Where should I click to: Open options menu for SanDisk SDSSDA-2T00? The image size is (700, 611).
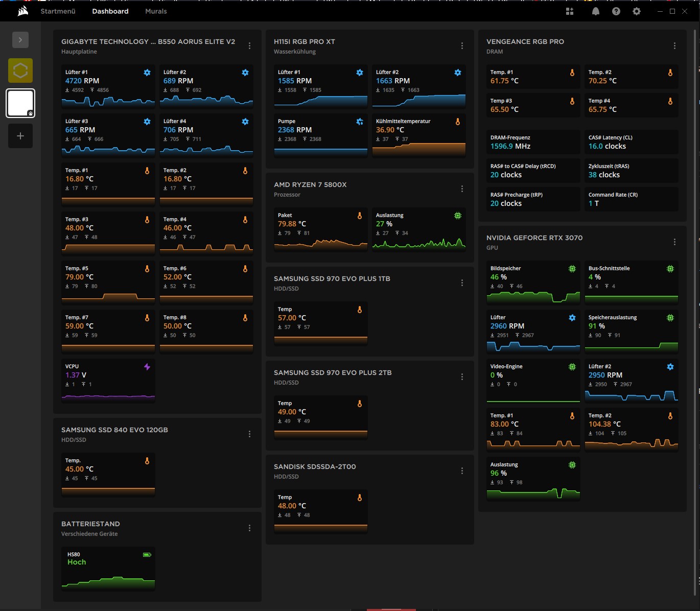tap(462, 471)
